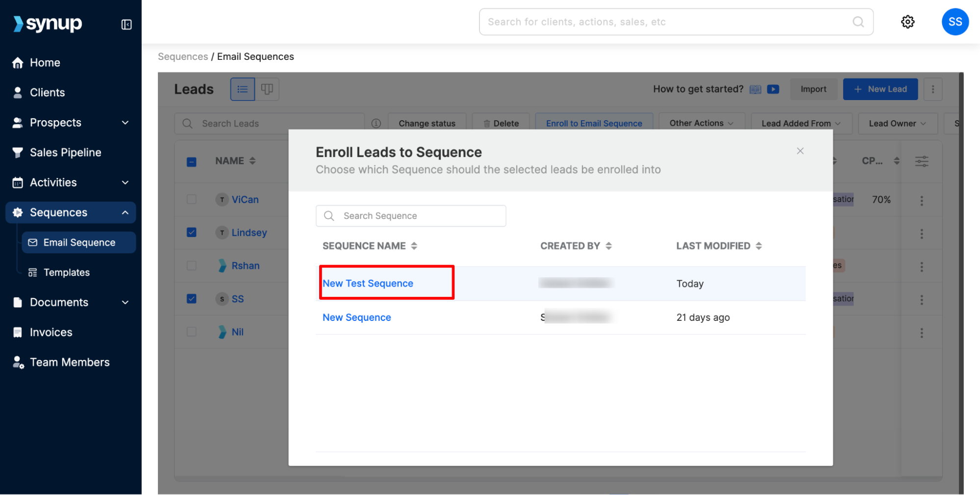
Task: Open the SS user avatar menu
Action: tap(955, 22)
